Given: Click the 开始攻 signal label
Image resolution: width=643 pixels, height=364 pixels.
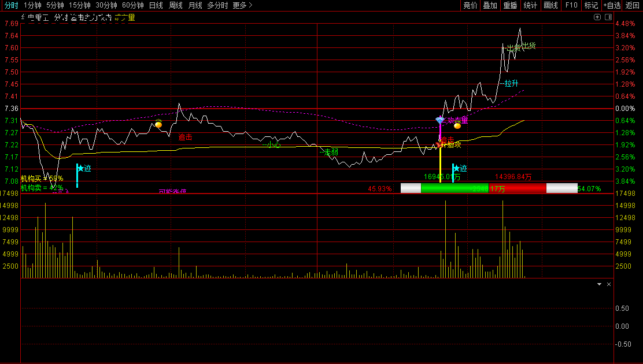Looking at the screenshot, I should (450, 144).
